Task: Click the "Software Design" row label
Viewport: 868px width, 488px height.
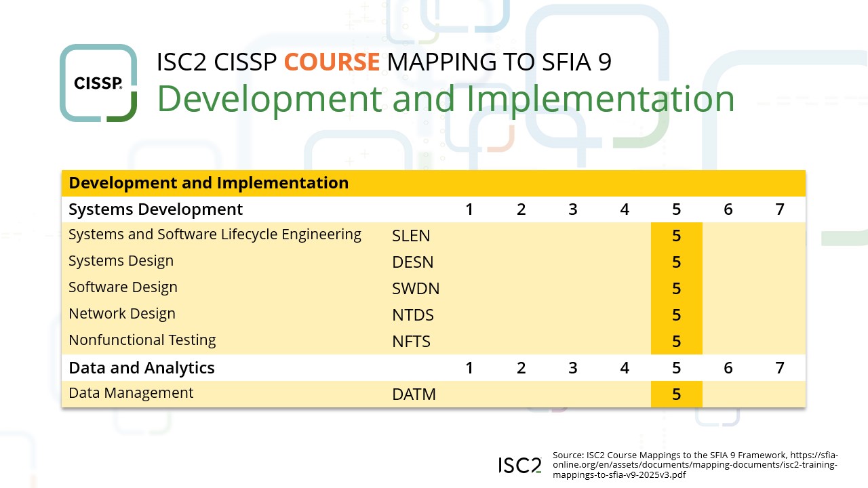Action: tap(123, 287)
